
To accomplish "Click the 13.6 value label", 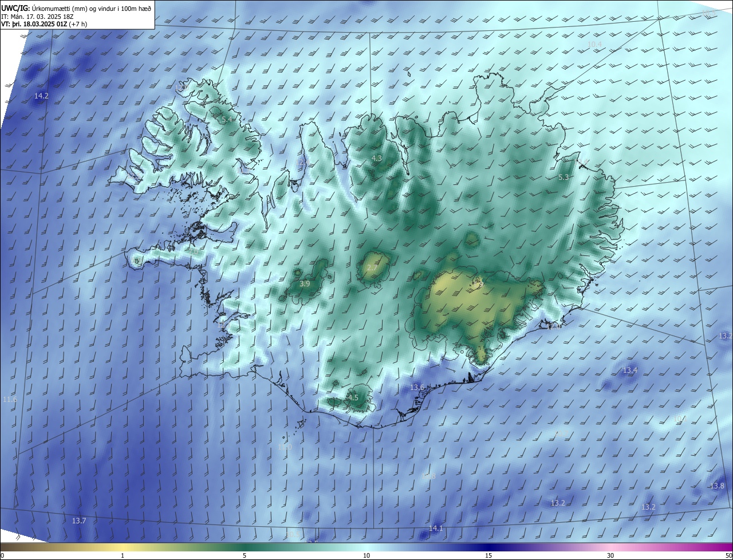I will [417, 388].
